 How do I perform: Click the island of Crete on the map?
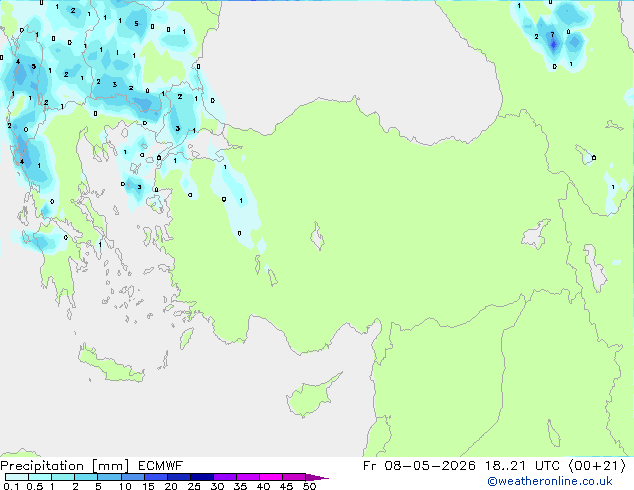coord(111,366)
